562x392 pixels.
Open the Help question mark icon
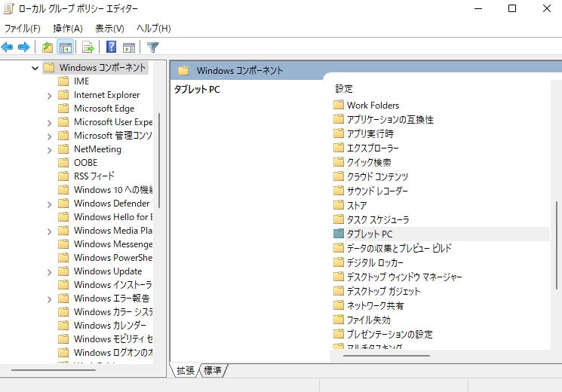pyautogui.click(x=112, y=47)
